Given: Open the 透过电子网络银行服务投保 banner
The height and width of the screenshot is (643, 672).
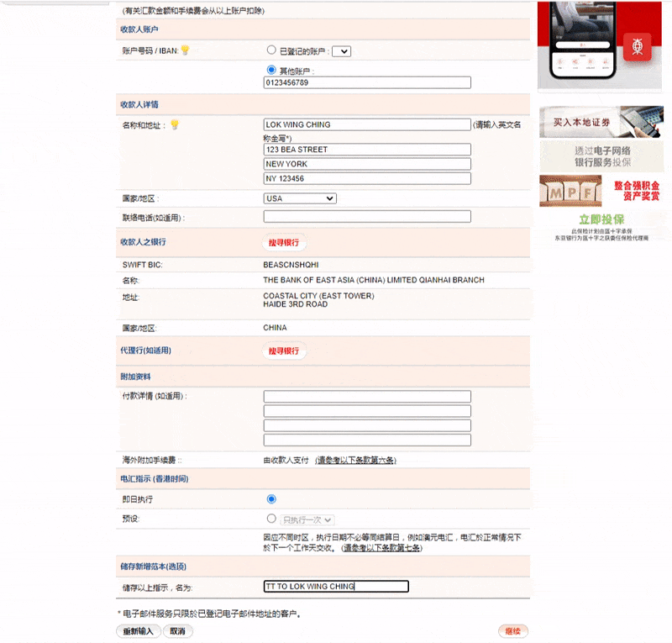Looking at the screenshot, I should (x=601, y=156).
